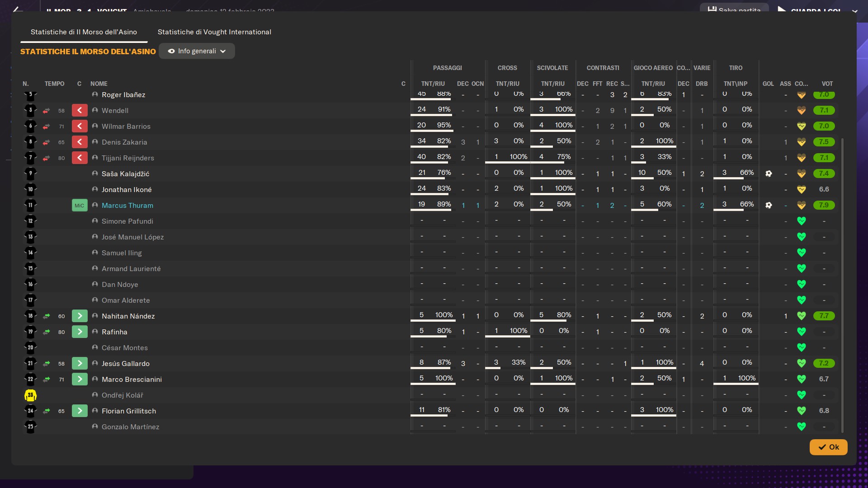The width and height of the screenshot is (868, 488).
Task: Click the shirt number 9 icon
Action: (30, 174)
